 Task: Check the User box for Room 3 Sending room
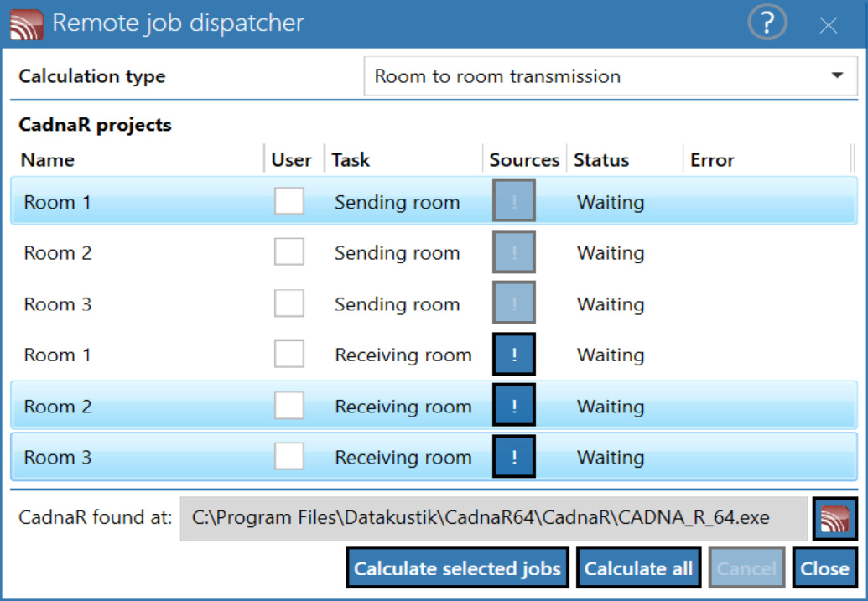289,303
